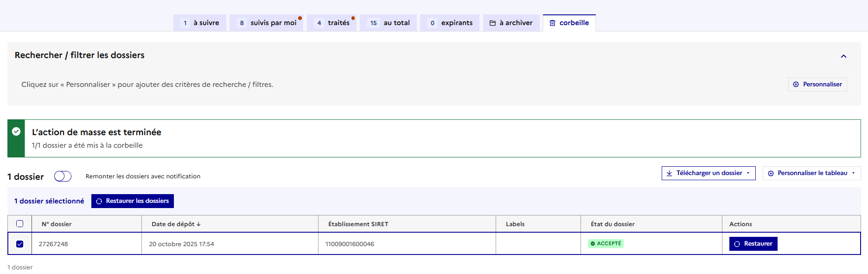This screenshot has height=274, width=868.
Task: Toggle Remonter les dossiers avec notification switch
Action: click(63, 176)
